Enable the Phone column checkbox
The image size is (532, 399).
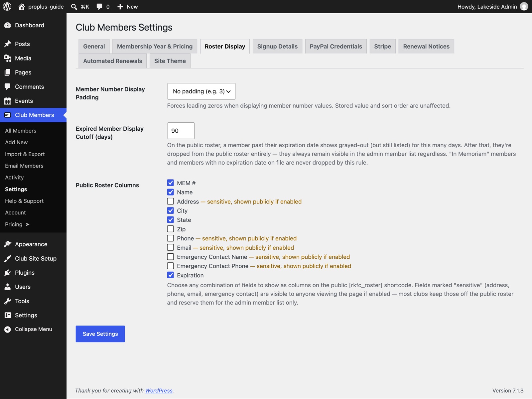(171, 238)
